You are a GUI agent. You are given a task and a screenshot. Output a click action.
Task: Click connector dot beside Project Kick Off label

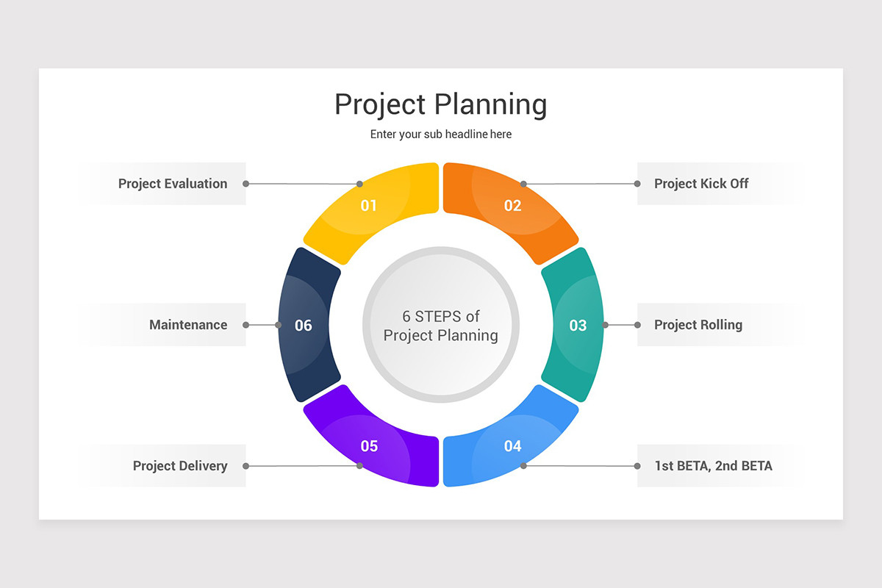point(637,184)
